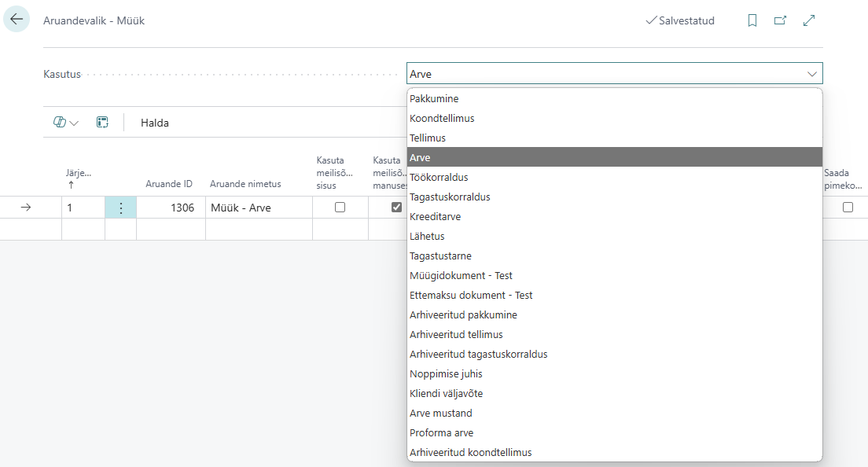Sort by the Järje... column header
Viewport: 868px width, 467px height.
coord(79,178)
